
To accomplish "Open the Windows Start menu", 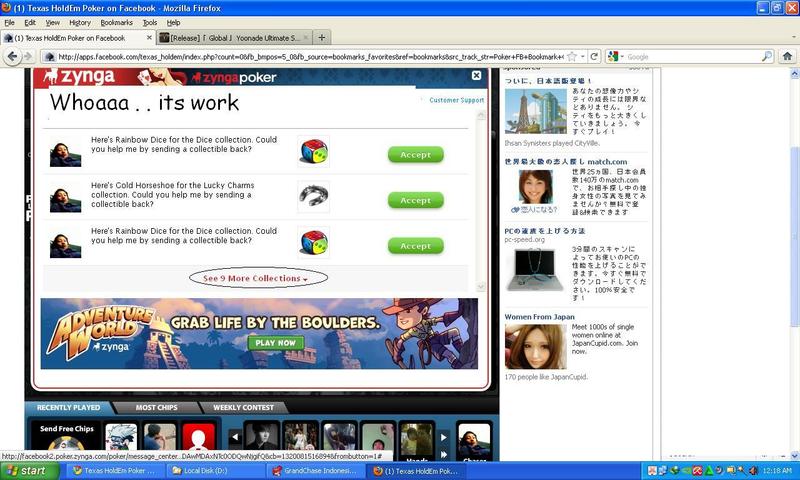I will [x=30, y=471].
